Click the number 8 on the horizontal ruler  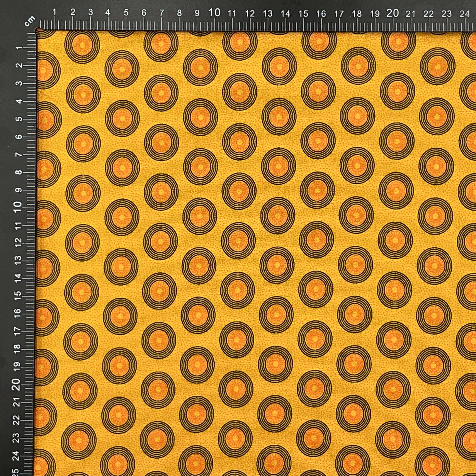(x=179, y=13)
